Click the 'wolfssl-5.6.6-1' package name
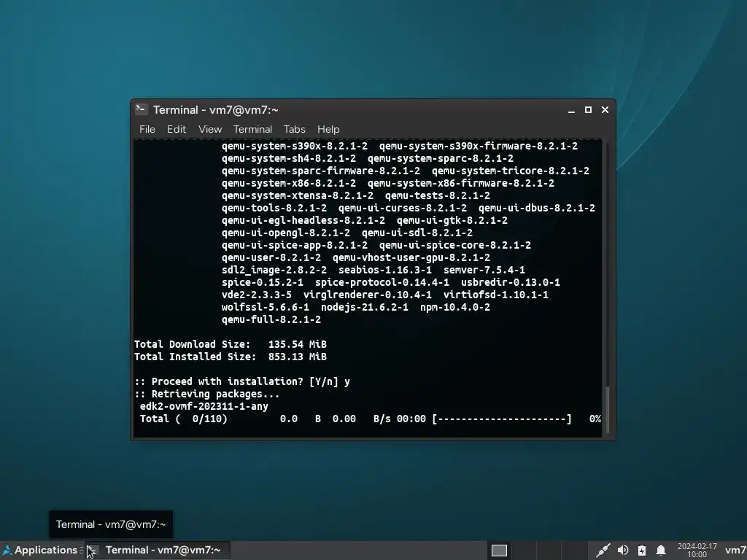 point(266,307)
